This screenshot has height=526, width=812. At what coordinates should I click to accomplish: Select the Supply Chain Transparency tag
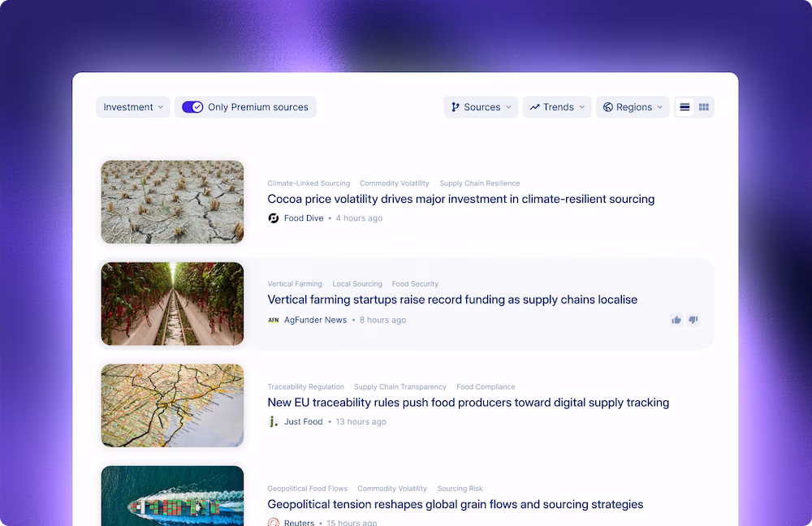coord(400,386)
